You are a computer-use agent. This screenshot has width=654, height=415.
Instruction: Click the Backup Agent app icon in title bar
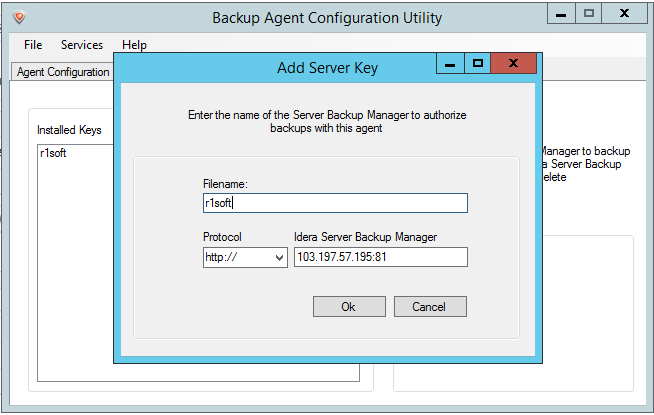pos(21,18)
